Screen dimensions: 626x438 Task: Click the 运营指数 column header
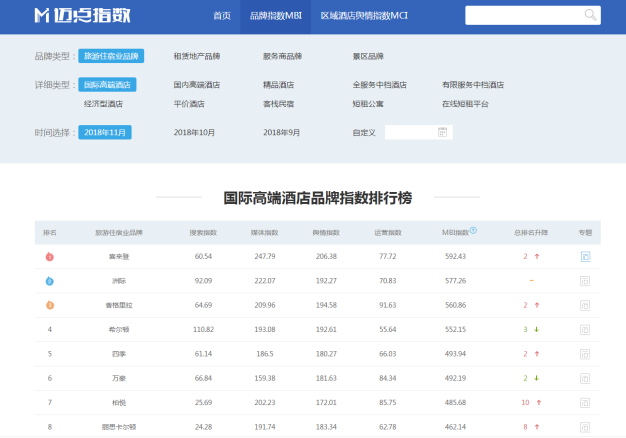(388, 232)
